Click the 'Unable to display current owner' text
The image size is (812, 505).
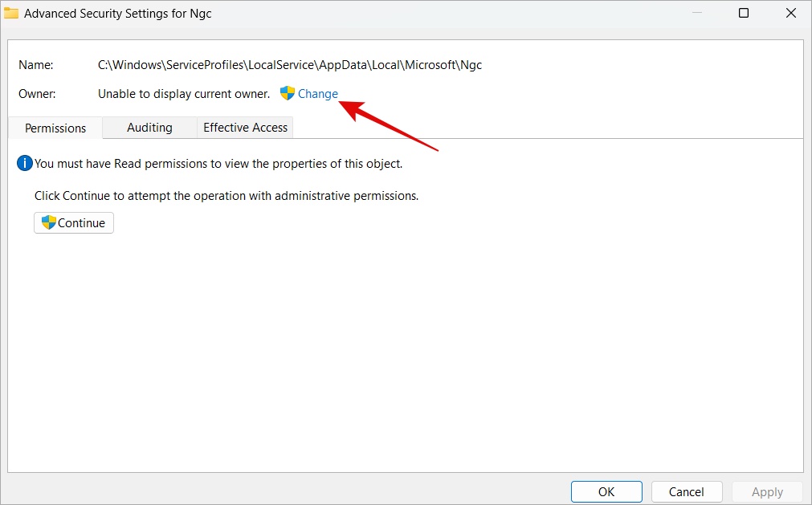point(184,94)
